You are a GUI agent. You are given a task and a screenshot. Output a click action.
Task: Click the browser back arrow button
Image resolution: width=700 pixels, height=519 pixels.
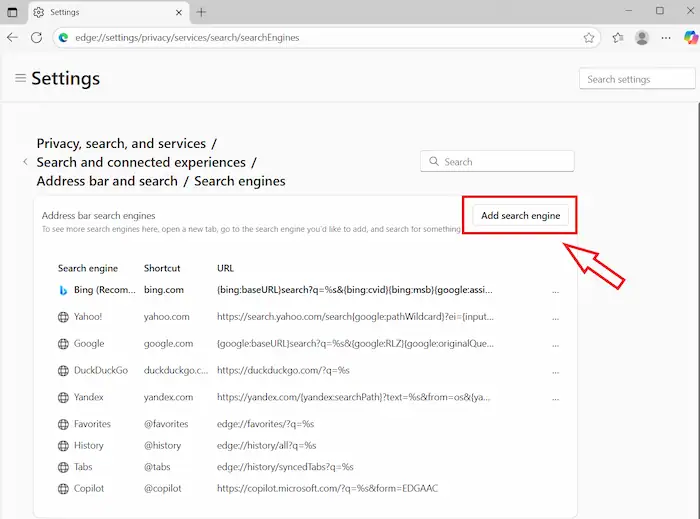[13, 38]
